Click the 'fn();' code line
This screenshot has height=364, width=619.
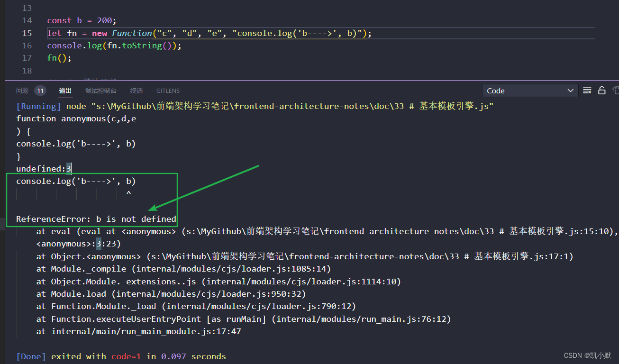59,58
